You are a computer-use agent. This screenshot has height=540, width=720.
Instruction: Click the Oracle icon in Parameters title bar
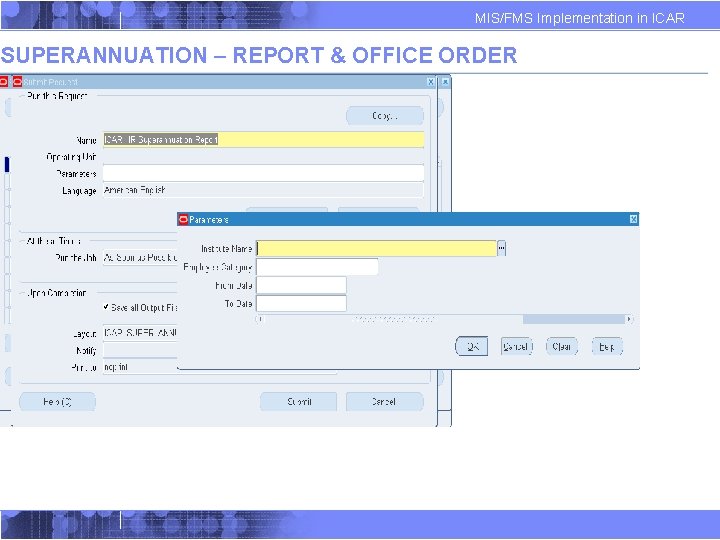tap(183, 219)
